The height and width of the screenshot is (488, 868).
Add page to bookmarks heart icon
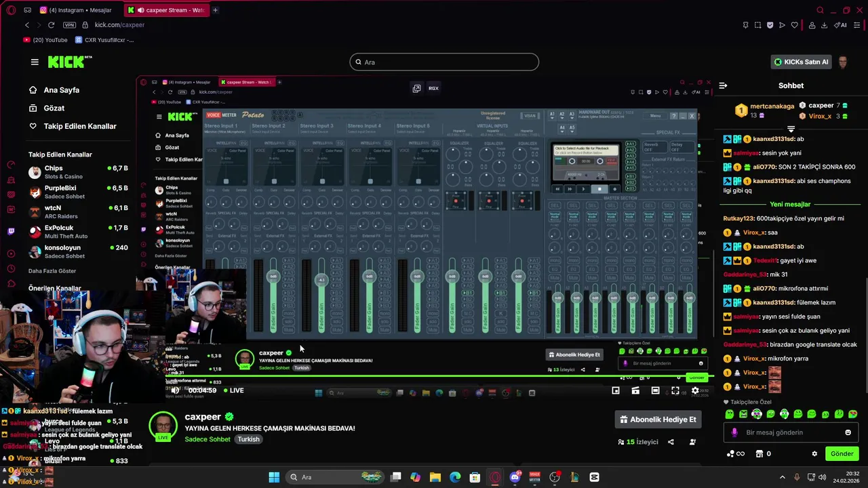tap(795, 25)
